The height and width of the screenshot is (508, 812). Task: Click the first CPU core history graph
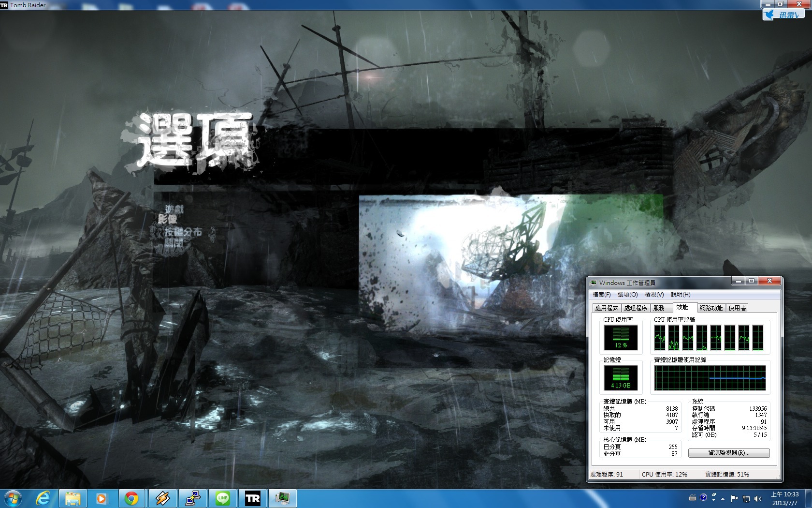(660, 338)
